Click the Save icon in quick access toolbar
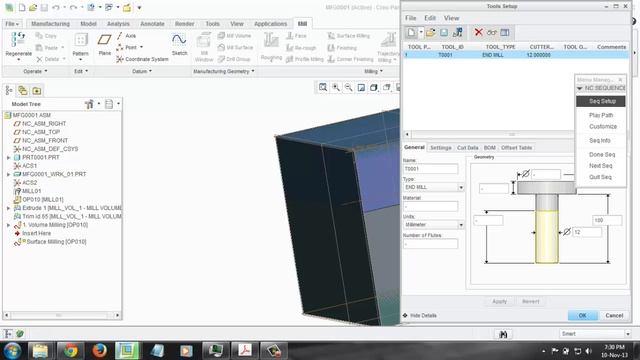The height and width of the screenshot is (360, 640). point(44,7)
